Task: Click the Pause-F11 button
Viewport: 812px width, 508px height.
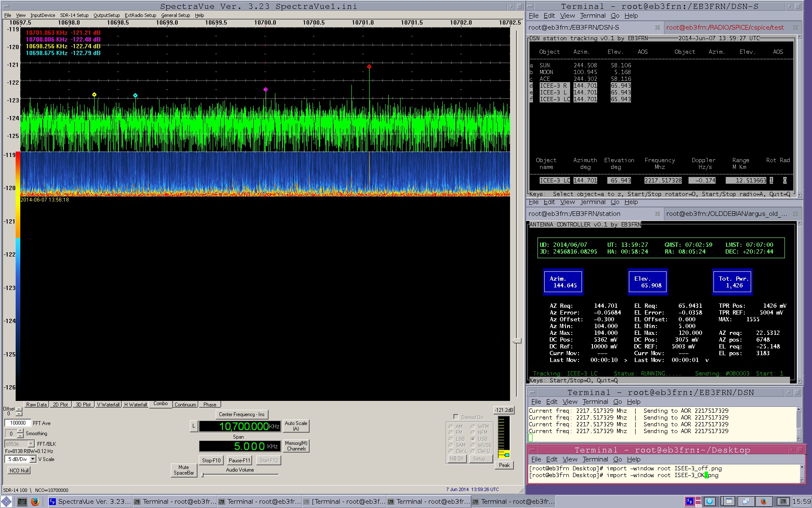Action: (239, 460)
